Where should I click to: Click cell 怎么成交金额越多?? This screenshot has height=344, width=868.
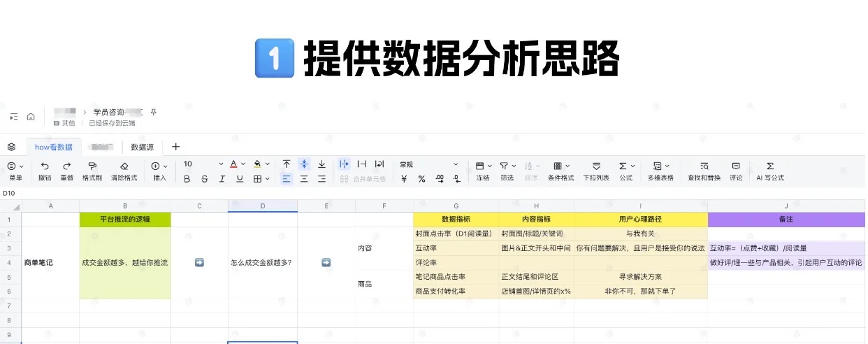pyautogui.click(x=263, y=263)
